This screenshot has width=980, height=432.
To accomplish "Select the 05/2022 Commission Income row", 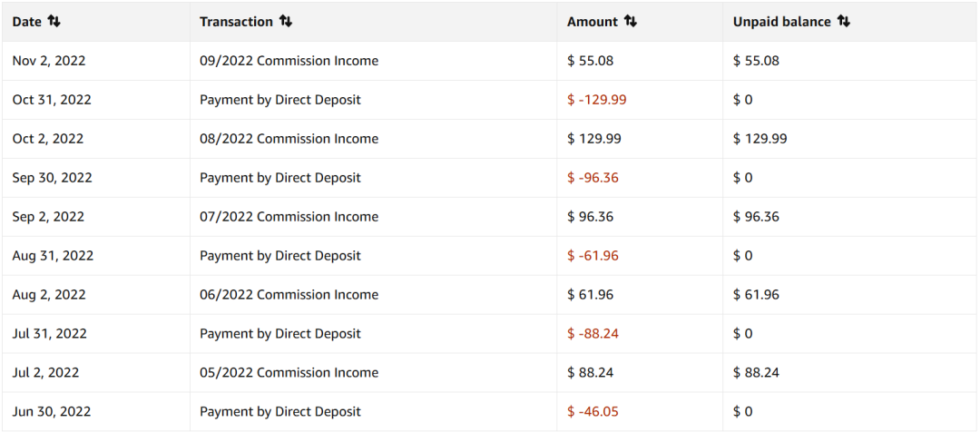I will (x=289, y=373).
